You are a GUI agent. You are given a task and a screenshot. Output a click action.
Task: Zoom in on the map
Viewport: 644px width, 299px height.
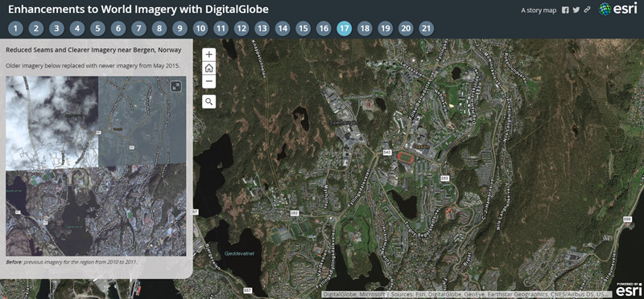point(209,55)
